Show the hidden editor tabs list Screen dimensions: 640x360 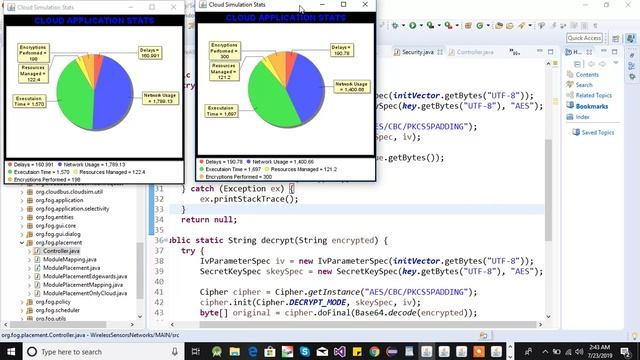tap(515, 52)
